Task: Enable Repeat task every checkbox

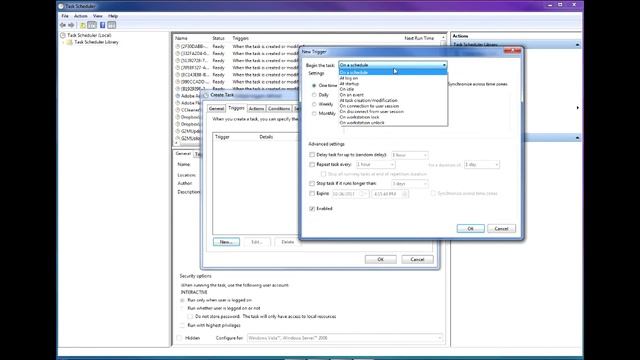Action: click(x=312, y=164)
